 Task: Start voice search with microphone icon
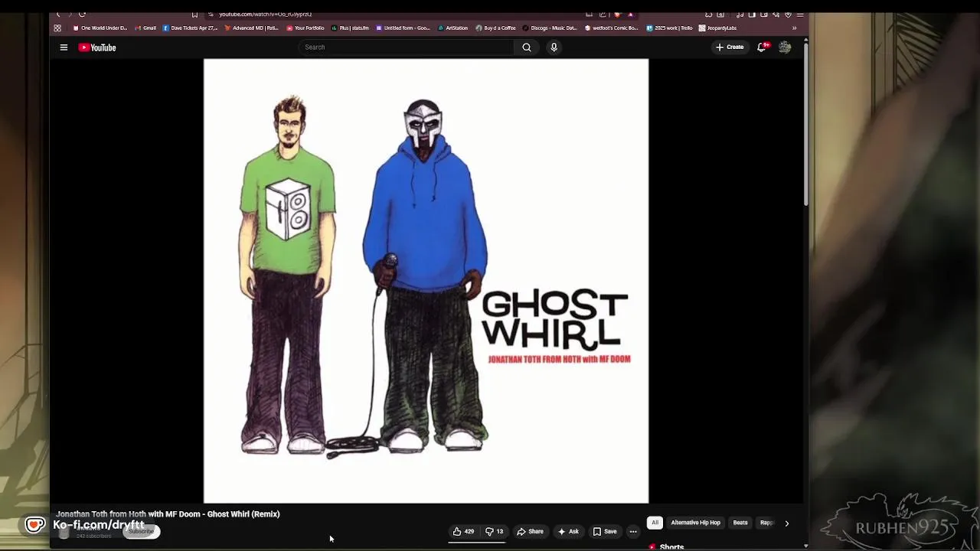click(554, 47)
